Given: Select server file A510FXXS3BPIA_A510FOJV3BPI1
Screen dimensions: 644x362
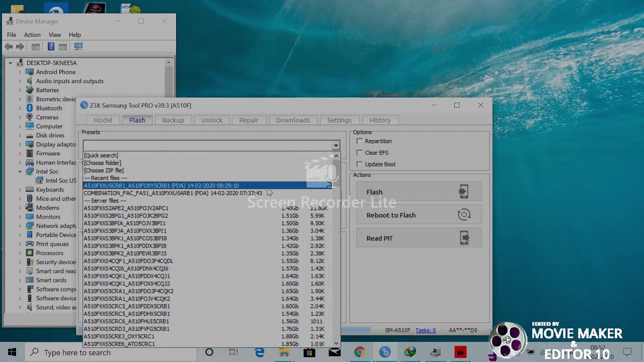Looking at the screenshot, I should click(x=207, y=223).
